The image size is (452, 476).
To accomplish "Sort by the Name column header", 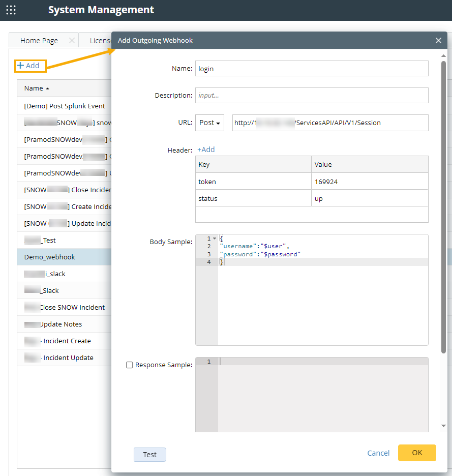I will click(x=34, y=88).
